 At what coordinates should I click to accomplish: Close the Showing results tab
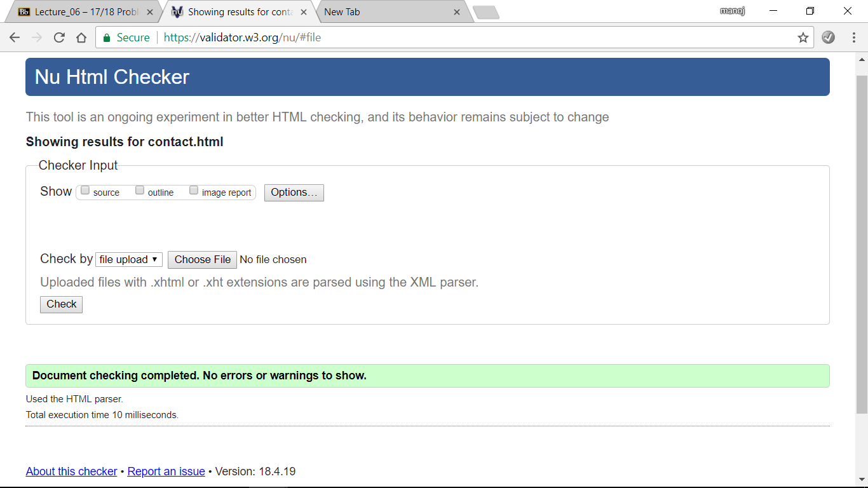[x=304, y=12]
